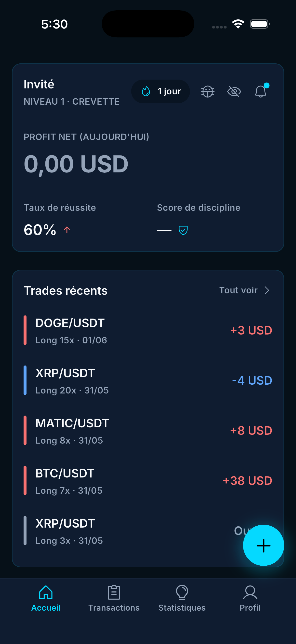This screenshot has height=644, width=296.
Task: Open the bug report icon
Action: 207,92
